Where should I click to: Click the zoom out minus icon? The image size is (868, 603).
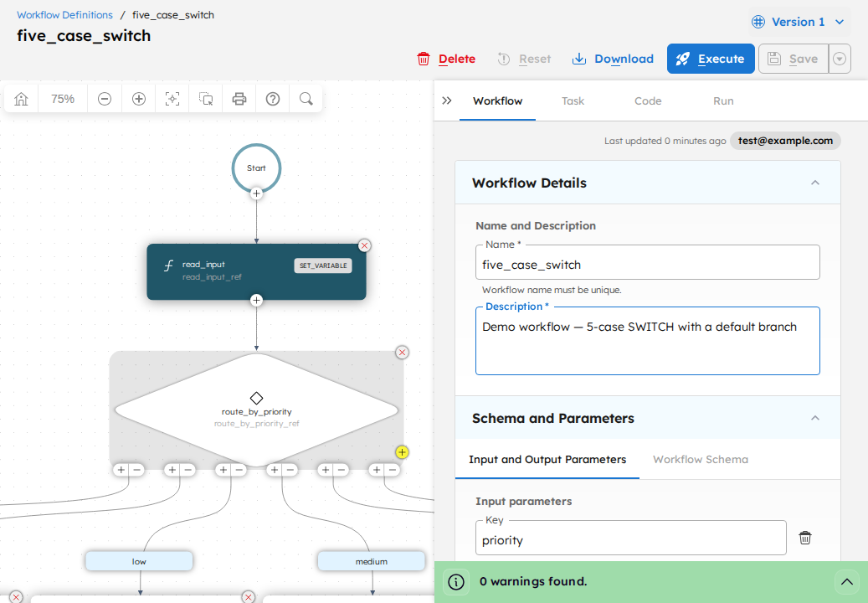tap(105, 99)
